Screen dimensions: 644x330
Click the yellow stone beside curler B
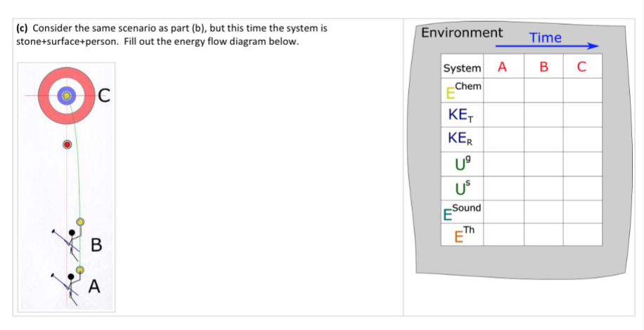tap(80, 222)
